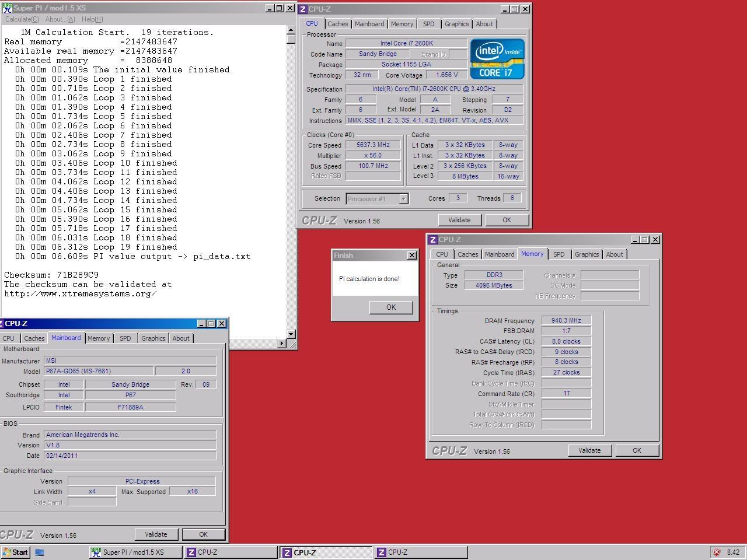This screenshot has height=560, width=747.
Task: Select Mainboard tab in memory CPU-Z window
Action: click(500, 254)
